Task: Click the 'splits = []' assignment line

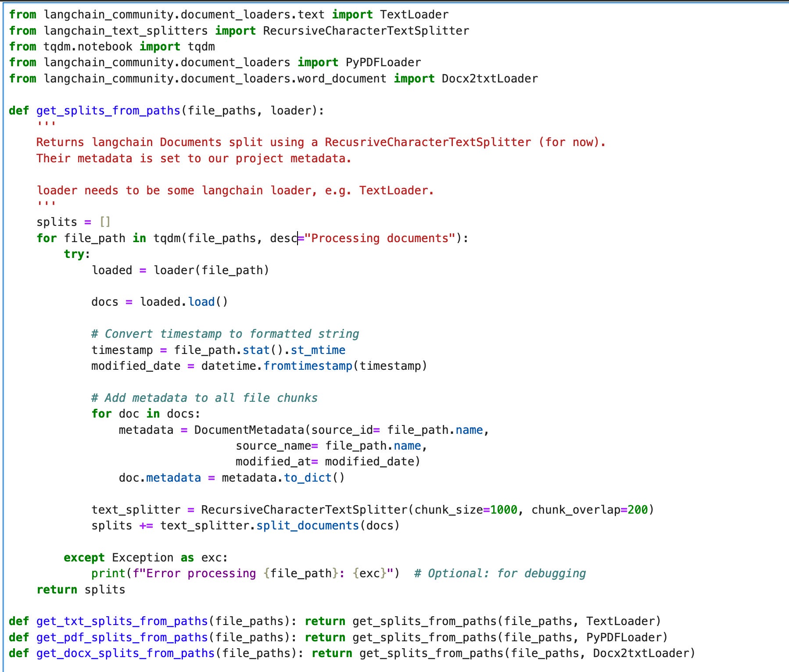Action: click(74, 222)
